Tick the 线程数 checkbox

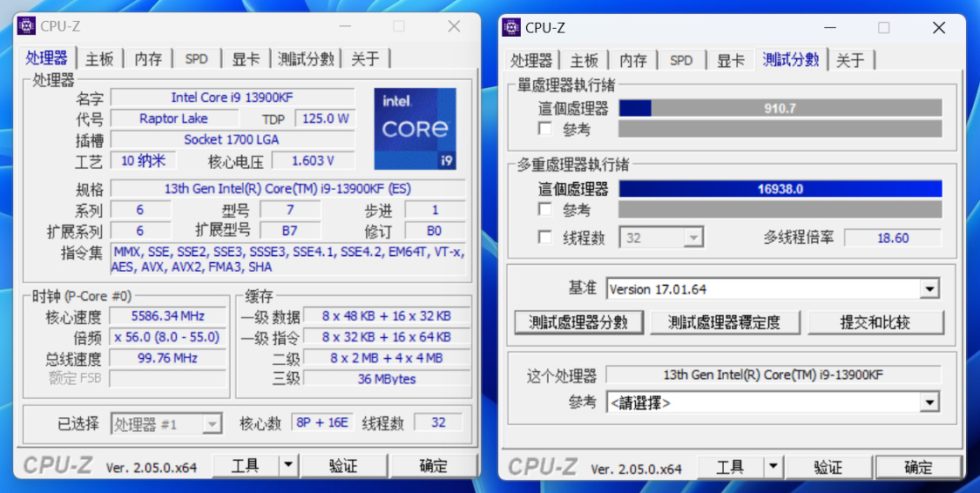(x=545, y=238)
